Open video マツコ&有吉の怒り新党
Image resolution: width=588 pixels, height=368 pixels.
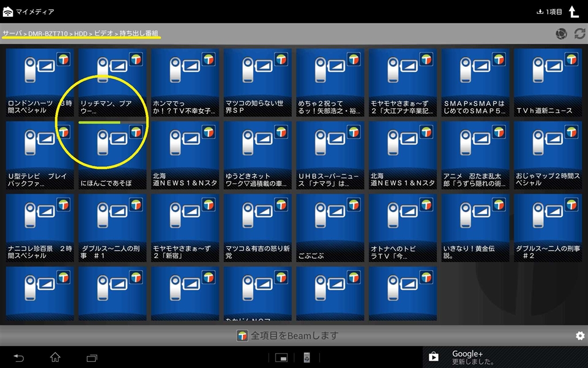coord(258,228)
